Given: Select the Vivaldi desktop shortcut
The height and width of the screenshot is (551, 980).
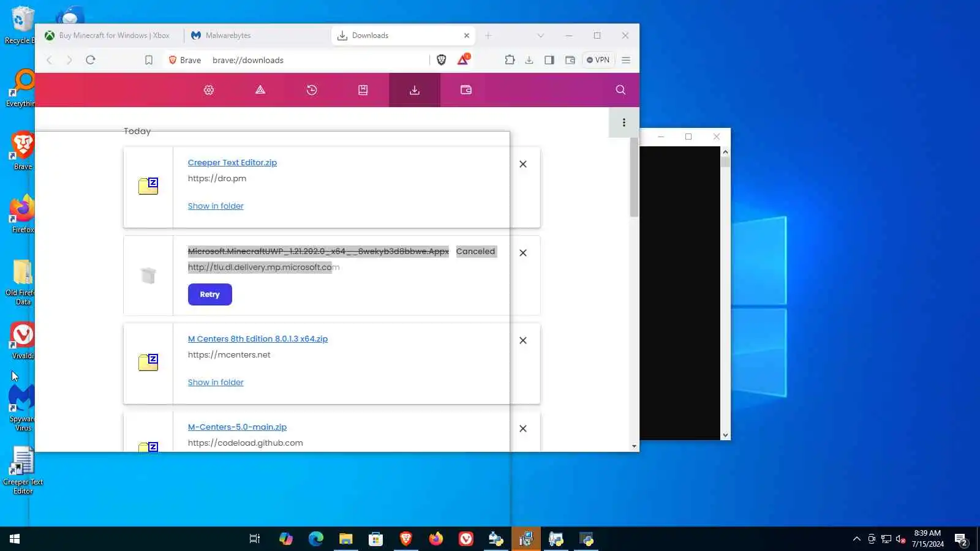Looking at the screenshot, I should coord(23,340).
